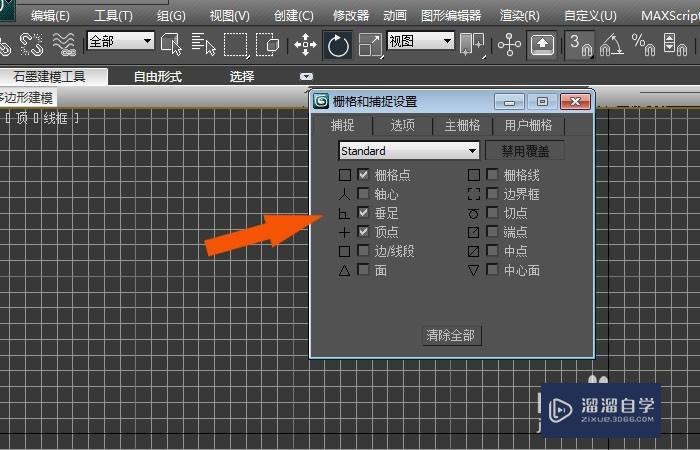Close the 栅格和捕捉设置 dialog
The height and width of the screenshot is (450, 700).
pos(575,101)
